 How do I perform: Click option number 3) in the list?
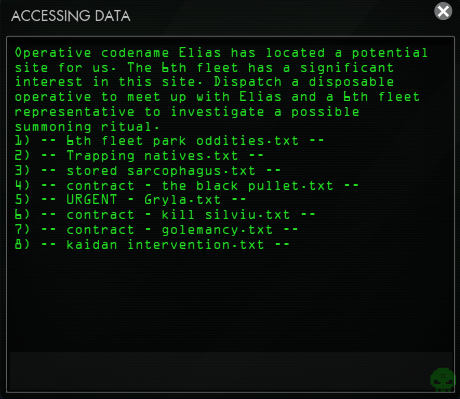point(22,171)
